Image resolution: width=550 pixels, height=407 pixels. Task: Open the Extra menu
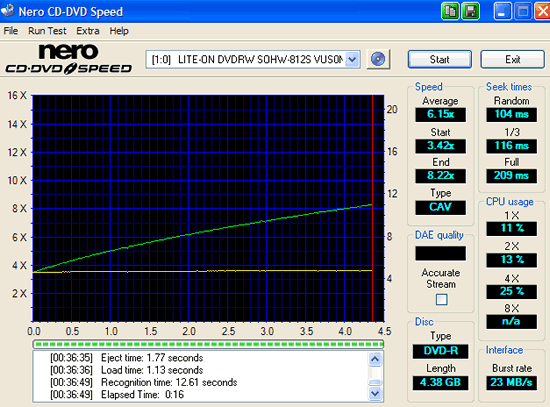(x=88, y=31)
